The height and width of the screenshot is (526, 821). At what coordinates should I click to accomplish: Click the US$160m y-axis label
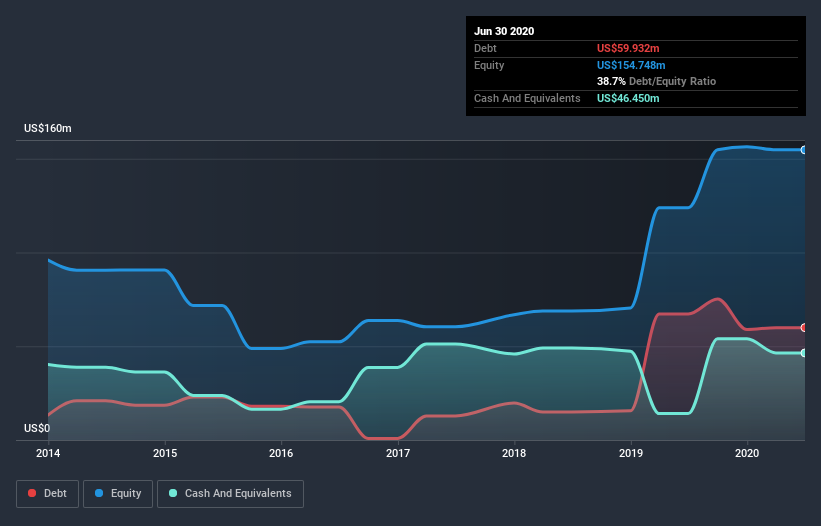tap(48, 128)
